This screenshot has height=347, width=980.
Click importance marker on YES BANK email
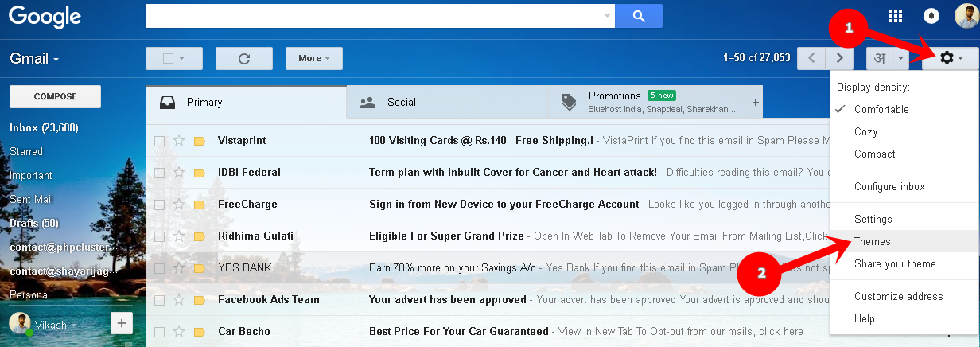200,268
